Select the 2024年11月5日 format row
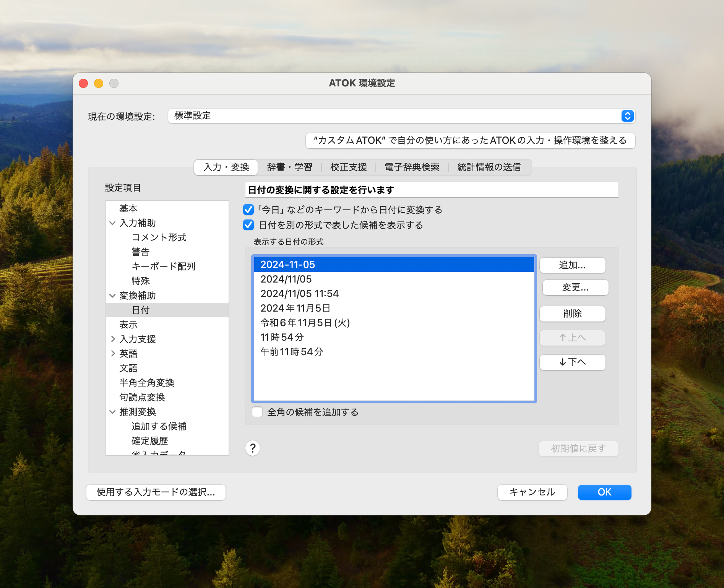Screen dimensions: 724x588 tap(394, 308)
